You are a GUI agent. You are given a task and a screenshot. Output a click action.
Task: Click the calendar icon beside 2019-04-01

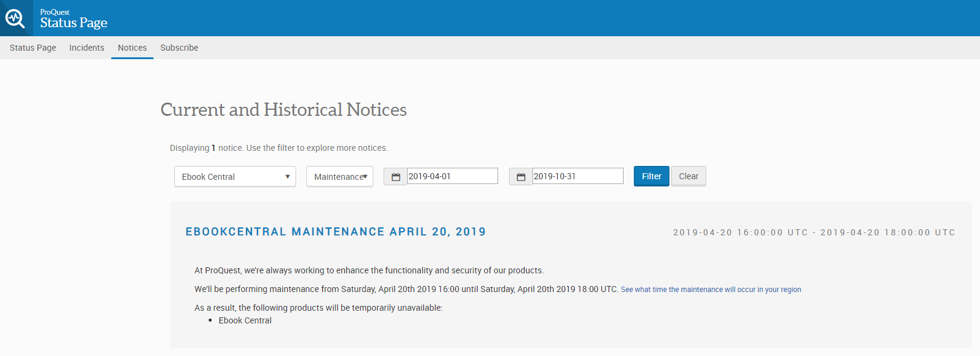click(395, 176)
